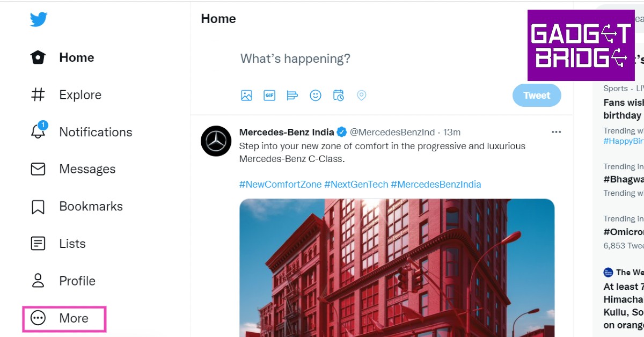This screenshot has height=337, width=644.
Task: Open the #NewComfortZone hashtag link
Action: (x=280, y=185)
